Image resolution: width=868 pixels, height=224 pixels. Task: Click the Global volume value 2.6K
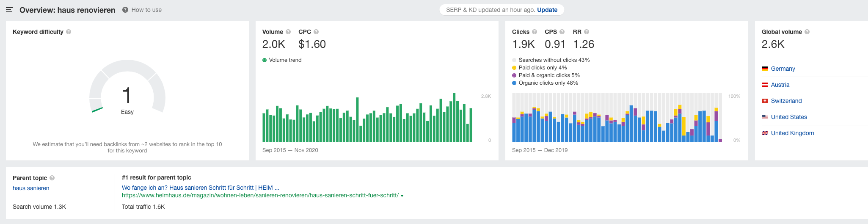click(773, 44)
